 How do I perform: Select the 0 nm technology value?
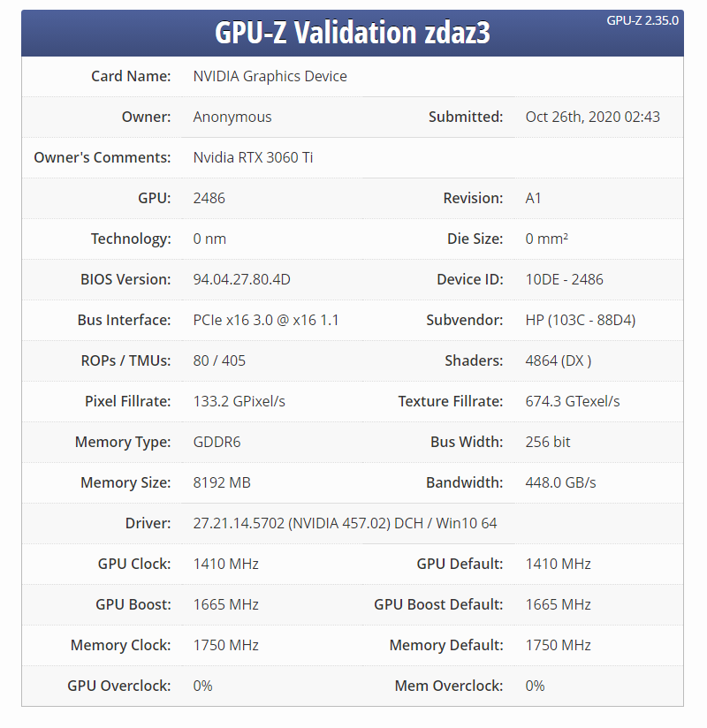point(209,239)
